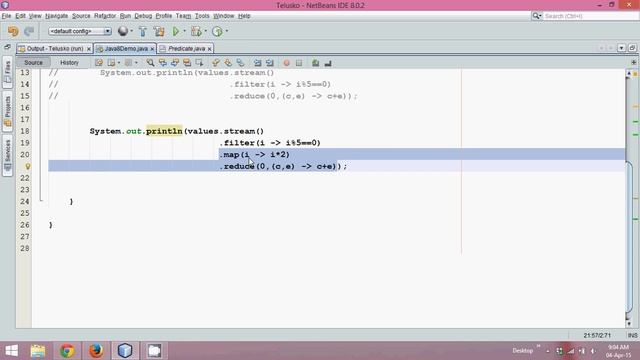Open the Services side panel

tap(7, 155)
